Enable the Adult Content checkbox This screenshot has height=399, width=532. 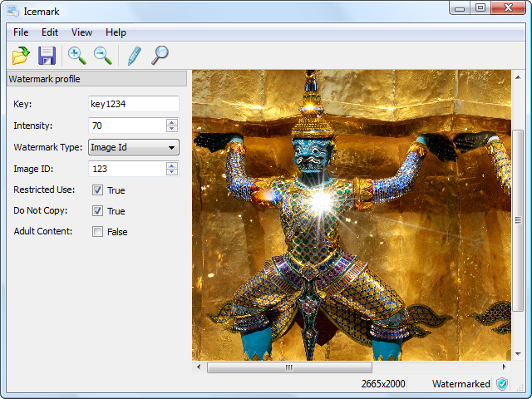pos(97,232)
